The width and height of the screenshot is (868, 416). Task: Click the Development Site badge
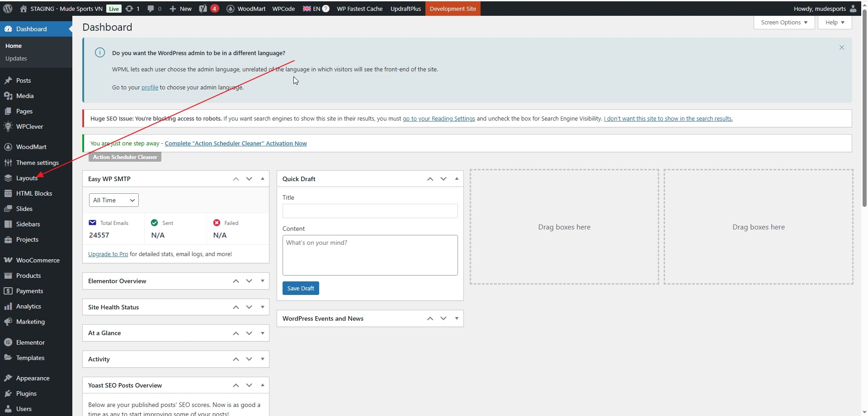453,9
